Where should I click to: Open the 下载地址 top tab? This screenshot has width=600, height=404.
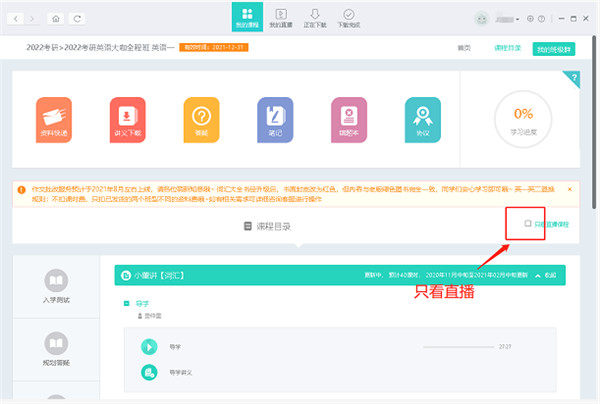point(348,17)
